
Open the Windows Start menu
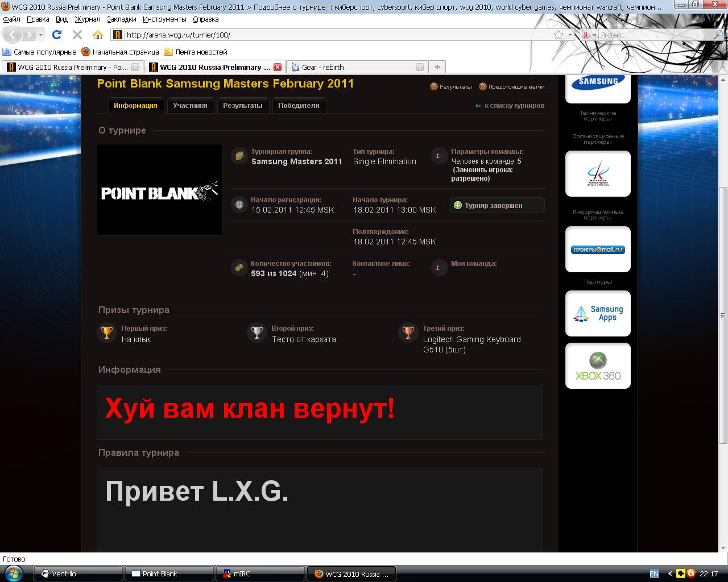click(13, 573)
